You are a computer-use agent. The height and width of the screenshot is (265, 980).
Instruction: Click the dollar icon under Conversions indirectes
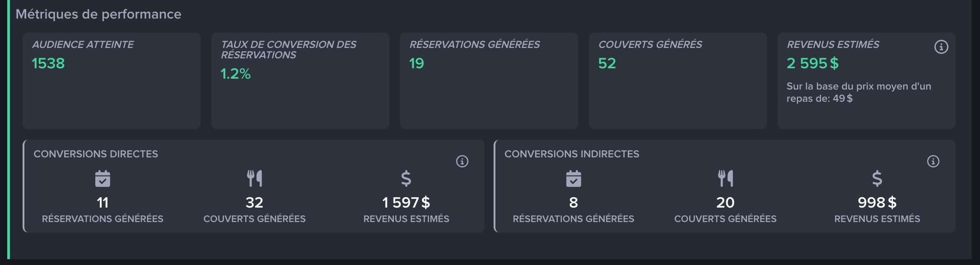(x=877, y=179)
